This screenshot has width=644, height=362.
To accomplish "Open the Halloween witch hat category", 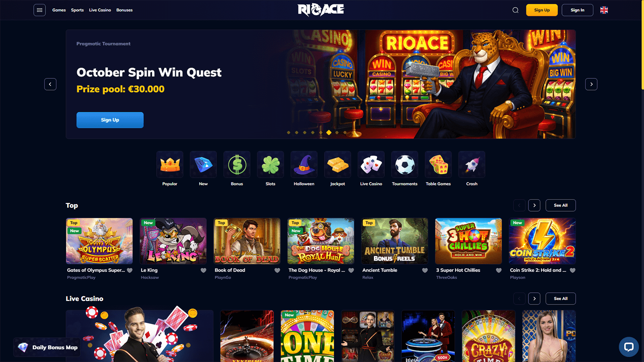I will (304, 165).
